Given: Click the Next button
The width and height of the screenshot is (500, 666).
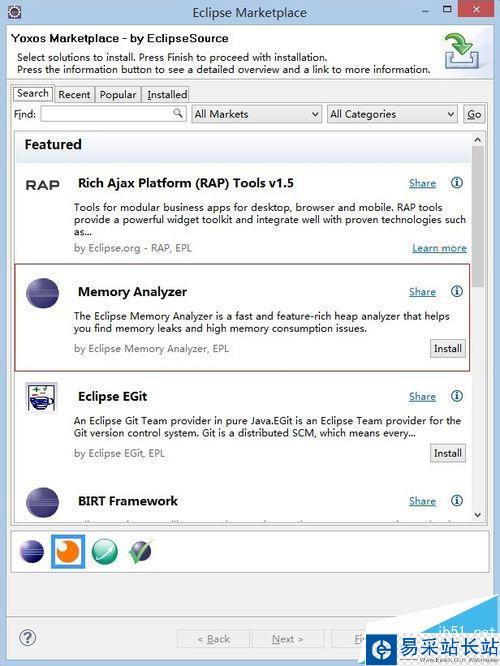Looking at the screenshot, I should coord(288,639).
